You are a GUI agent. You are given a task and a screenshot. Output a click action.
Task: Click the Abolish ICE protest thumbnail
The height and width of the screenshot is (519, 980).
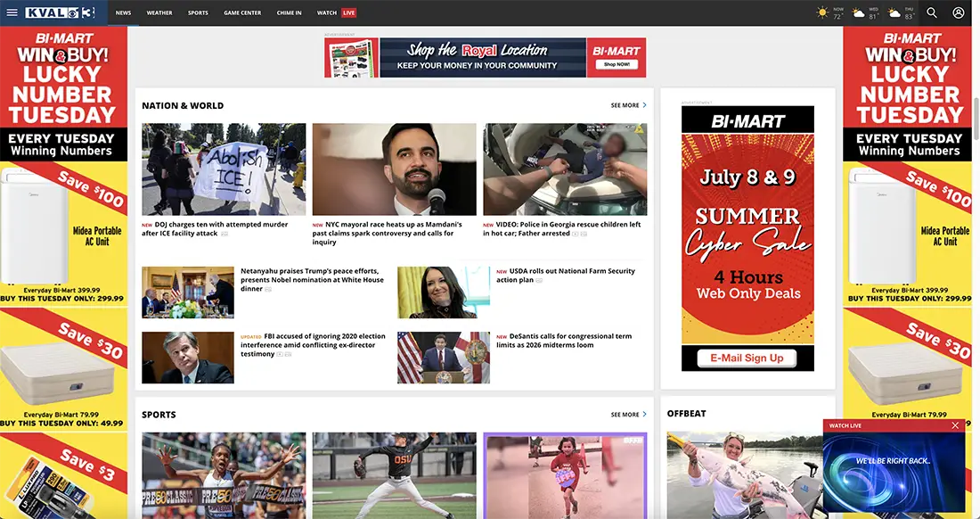point(224,169)
